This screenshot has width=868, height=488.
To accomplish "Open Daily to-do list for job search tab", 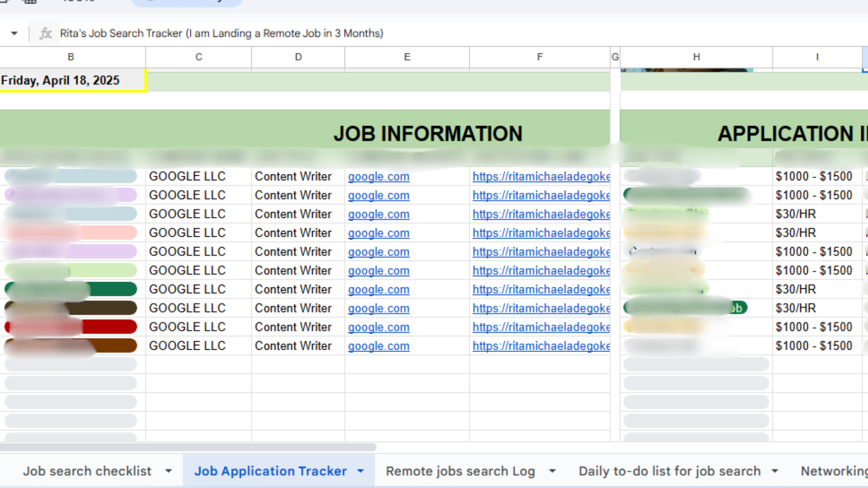I will click(670, 471).
